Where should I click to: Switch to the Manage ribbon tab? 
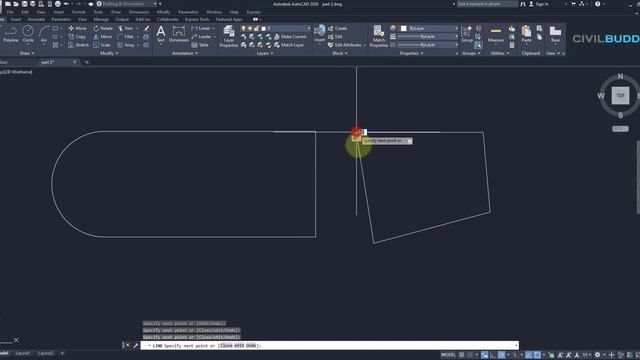click(101, 19)
